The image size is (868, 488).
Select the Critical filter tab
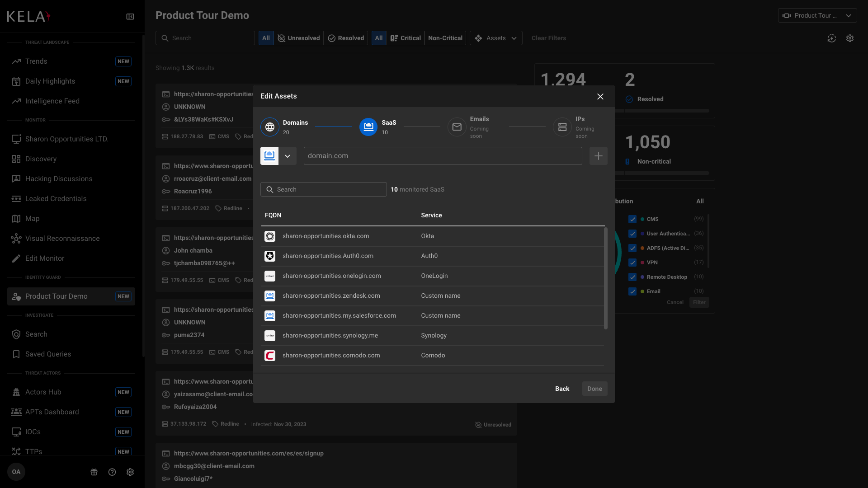pyautogui.click(x=406, y=38)
